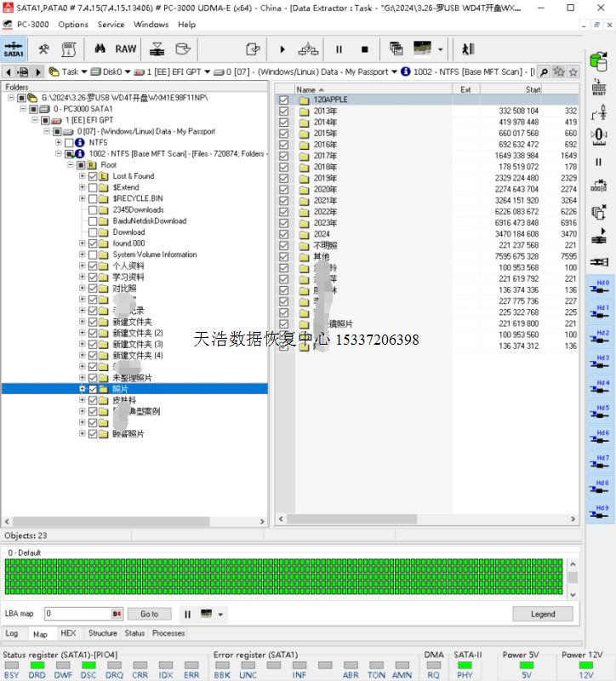Click the magnifier icon in the path bar
Image resolution: width=616 pixels, height=681 pixels.
pyautogui.click(x=545, y=72)
